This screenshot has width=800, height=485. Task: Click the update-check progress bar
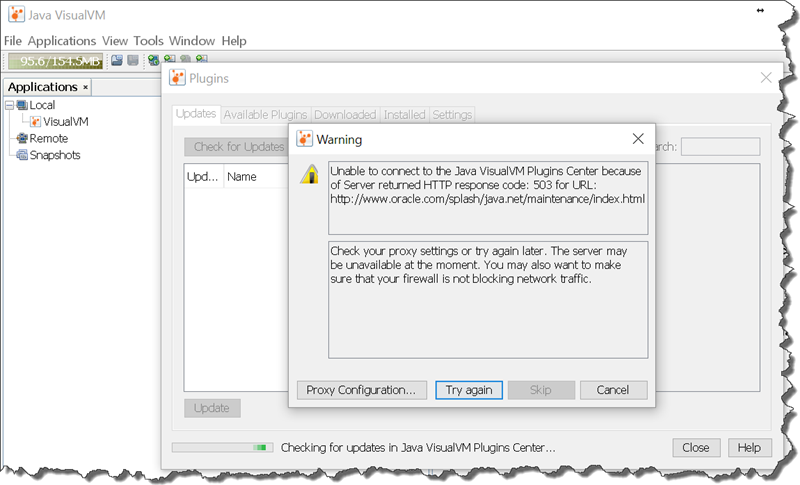tap(222, 447)
